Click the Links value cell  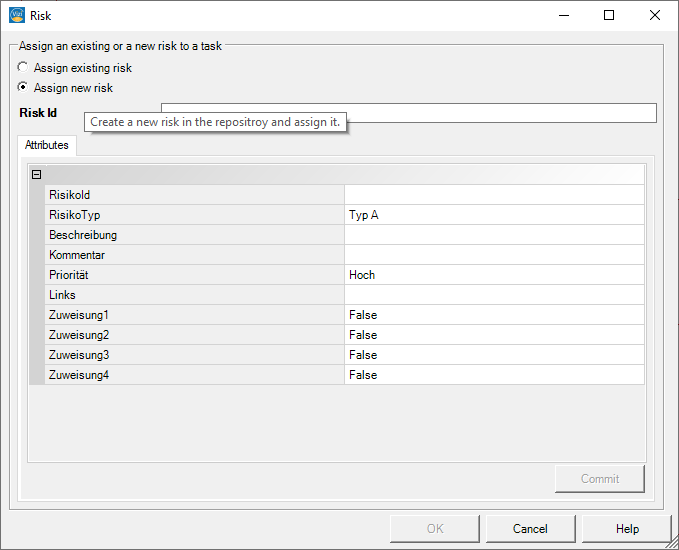[x=494, y=295]
